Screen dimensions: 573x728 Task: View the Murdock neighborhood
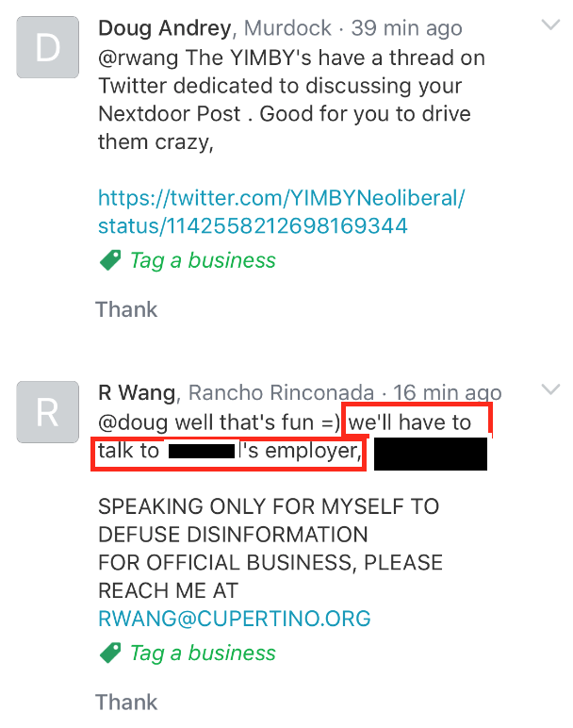[x=287, y=28]
